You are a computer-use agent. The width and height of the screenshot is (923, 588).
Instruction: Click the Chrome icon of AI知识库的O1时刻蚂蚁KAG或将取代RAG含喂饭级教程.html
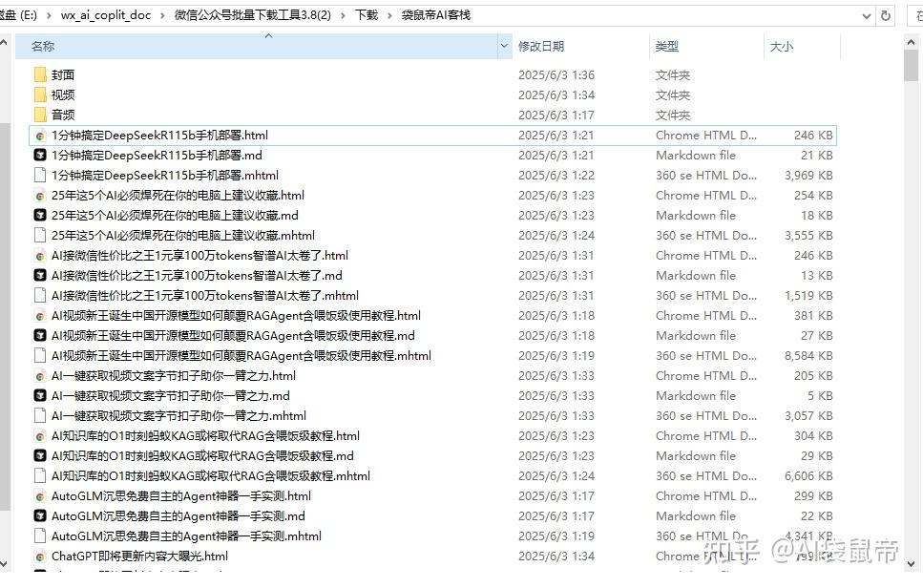(x=40, y=436)
